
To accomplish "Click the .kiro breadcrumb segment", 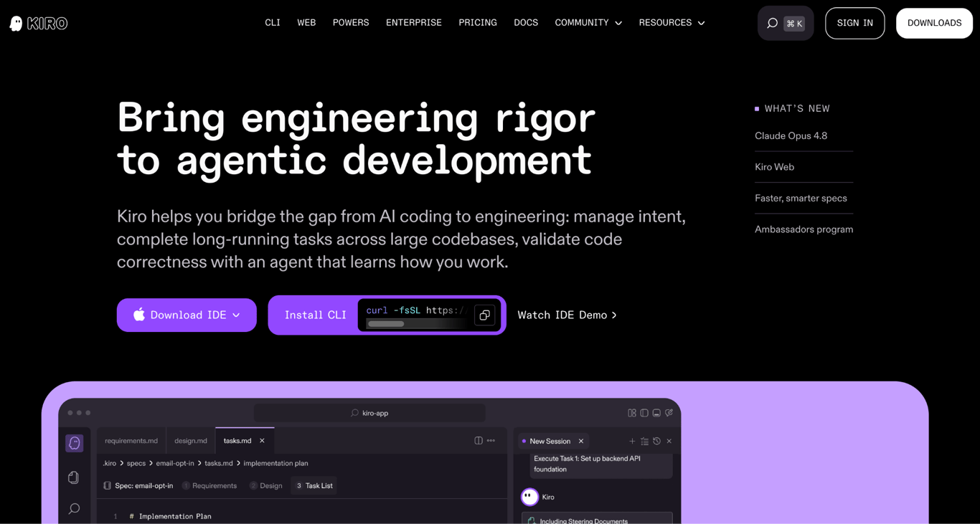I will pyautogui.click(x=110, y=464).
